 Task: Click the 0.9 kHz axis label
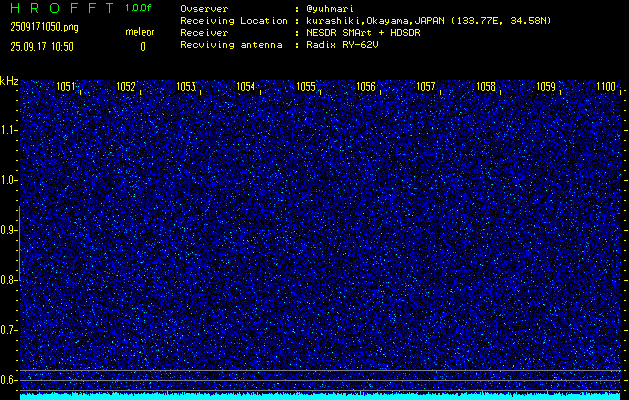(x=7, y=230)
